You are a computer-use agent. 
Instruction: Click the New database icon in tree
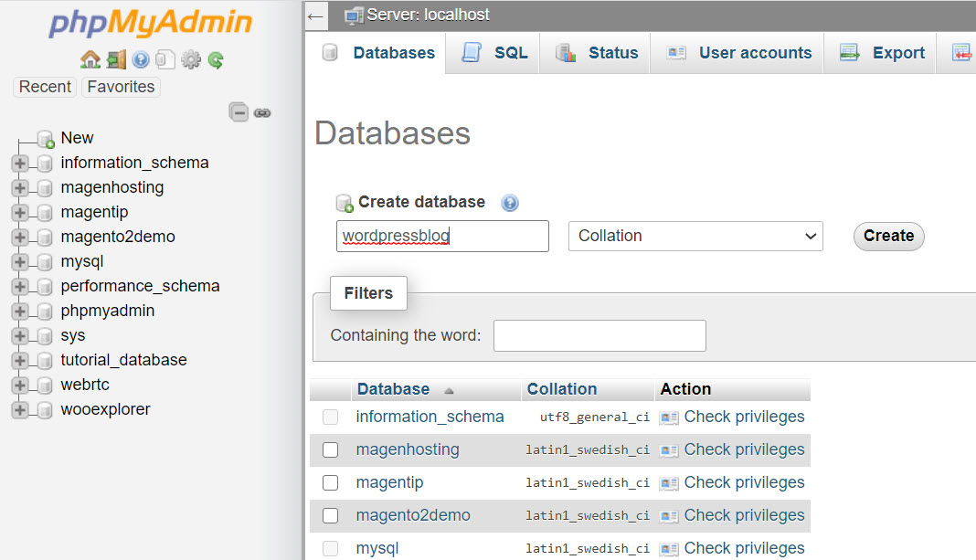coord(46,139)
